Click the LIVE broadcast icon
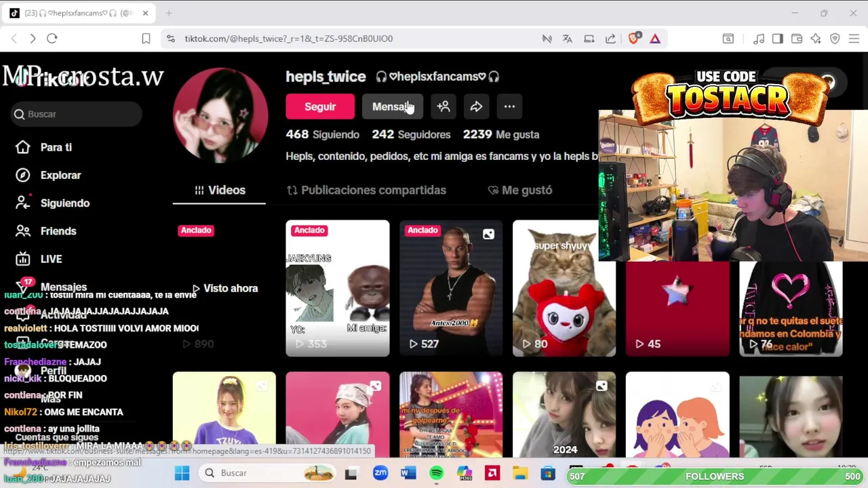Screen dimensions: 868x488 [x=23, y=259]
